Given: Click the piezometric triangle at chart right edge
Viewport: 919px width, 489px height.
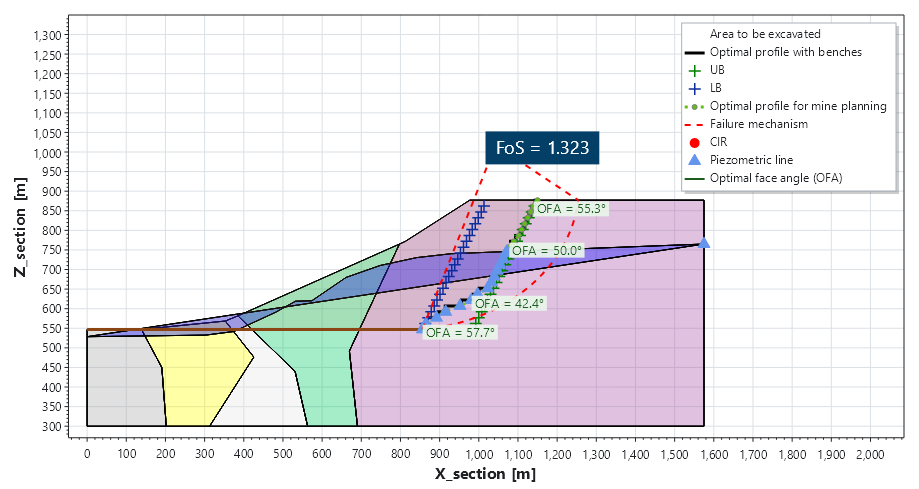Looking at the screenshot, I should pos(704,243).
